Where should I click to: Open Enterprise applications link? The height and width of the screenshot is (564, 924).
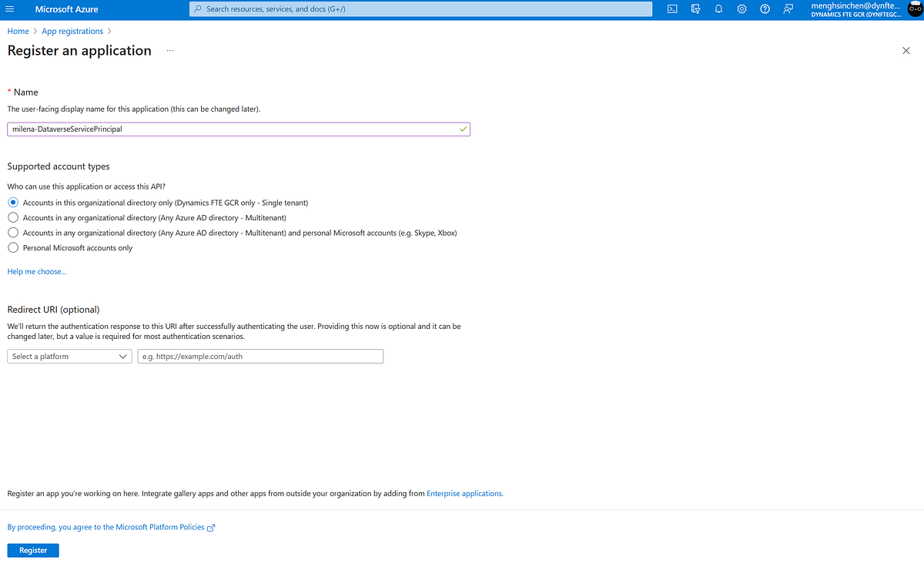464,493
